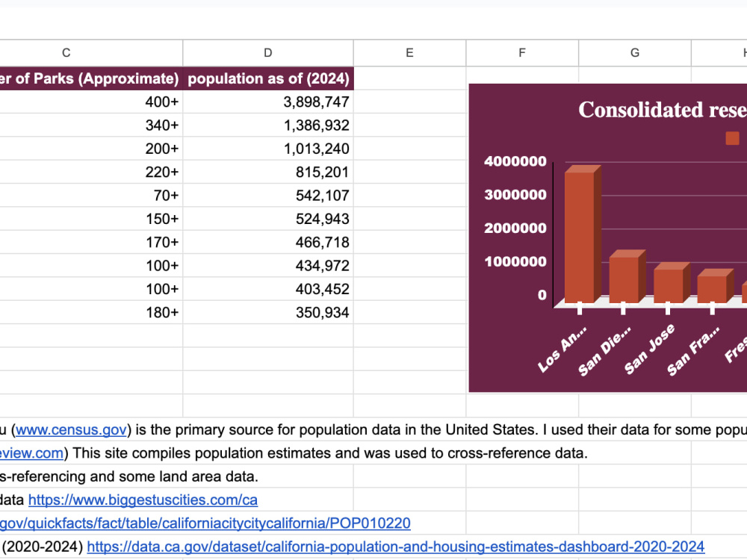This screenshot has width=747, height=560.
Task: Select the parks cell showing 200+
Action: coord(90,149)
